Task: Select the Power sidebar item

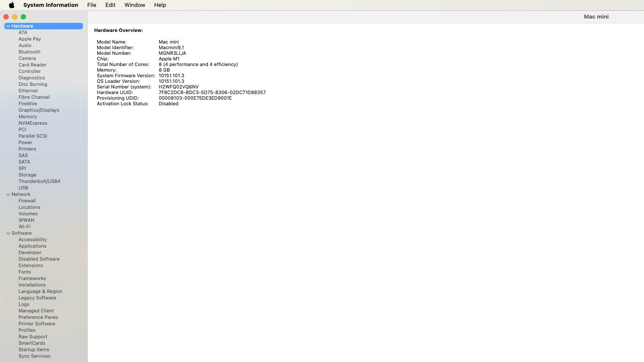Action: click(25, 143)
